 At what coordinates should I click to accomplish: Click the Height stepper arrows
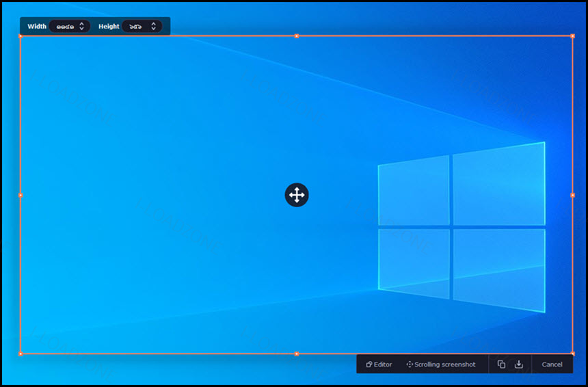pos(153,26)
